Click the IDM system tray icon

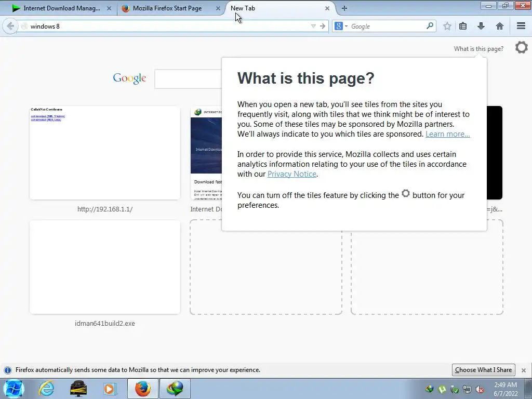[430, 390]
